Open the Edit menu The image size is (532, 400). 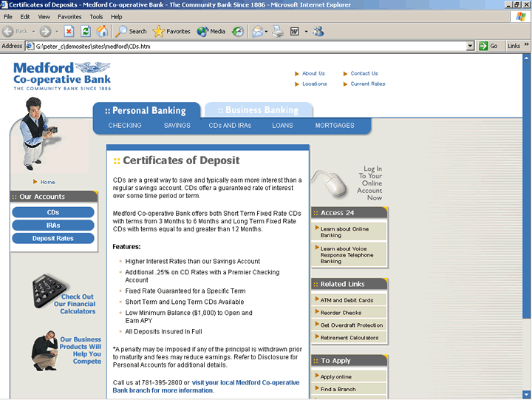[25, 17]
